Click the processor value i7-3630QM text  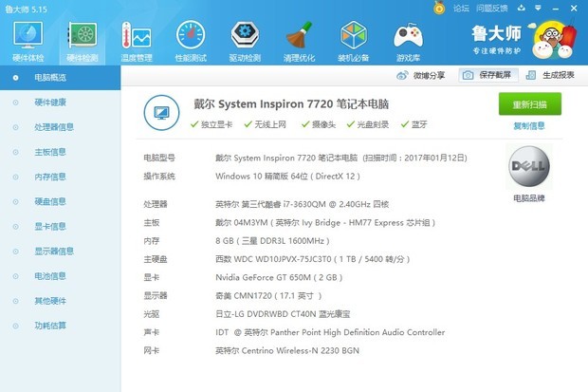point(302,204)
